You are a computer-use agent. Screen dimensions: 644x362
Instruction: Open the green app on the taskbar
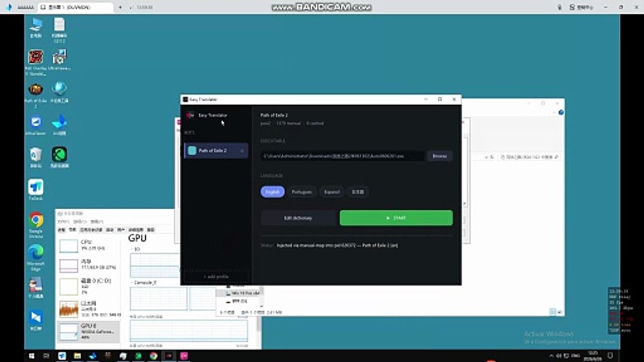coord(138,356)
